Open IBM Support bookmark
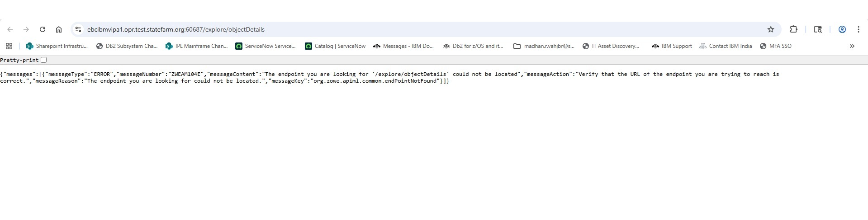Screen dimensions: 868x220 click(x=672, y=46)
